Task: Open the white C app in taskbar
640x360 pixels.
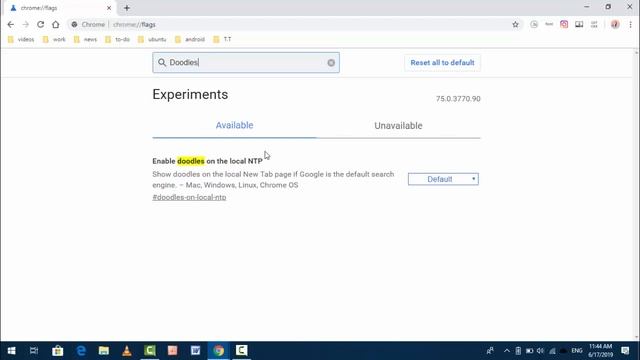Action: 241,351
